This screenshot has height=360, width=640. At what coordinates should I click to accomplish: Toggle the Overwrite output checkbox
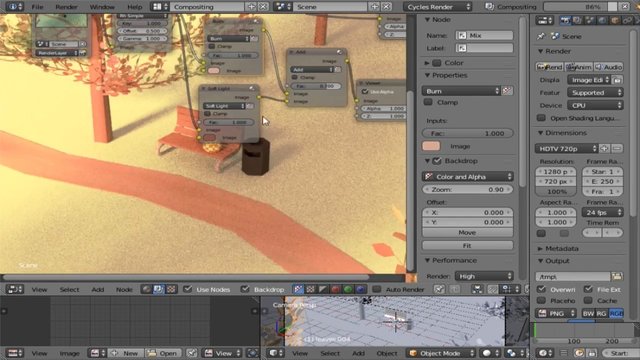coord(541,289)
